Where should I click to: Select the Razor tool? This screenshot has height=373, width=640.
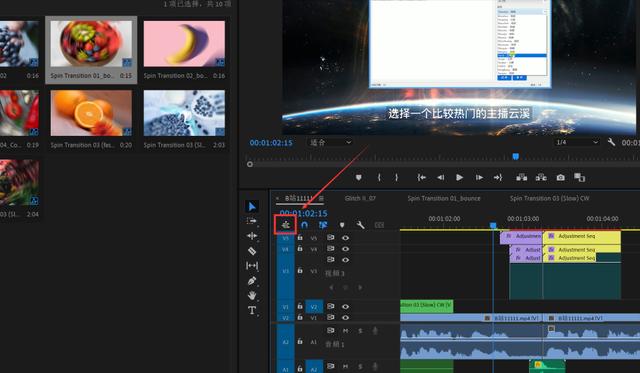tap(252, 251)
